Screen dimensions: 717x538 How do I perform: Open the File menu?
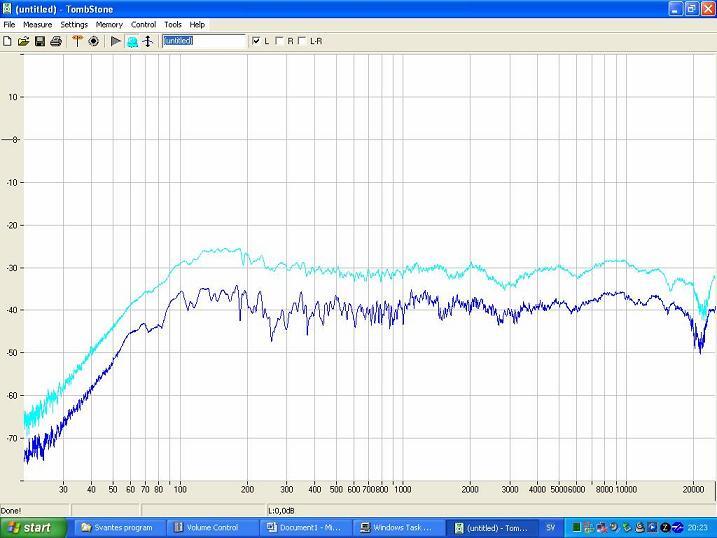coord(9,25)
